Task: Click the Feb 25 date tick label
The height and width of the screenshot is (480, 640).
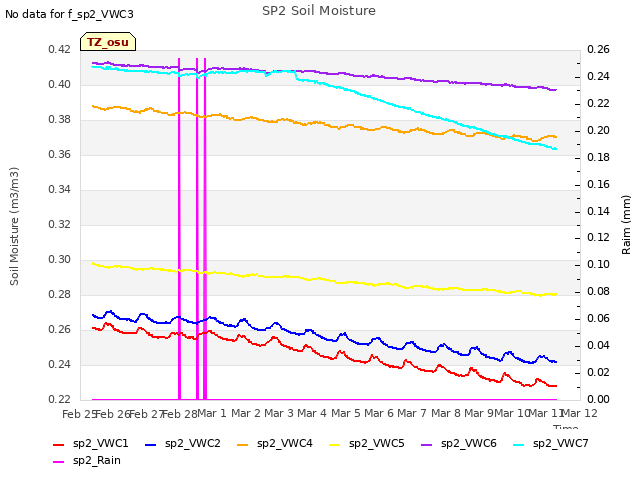Action: 79,415
